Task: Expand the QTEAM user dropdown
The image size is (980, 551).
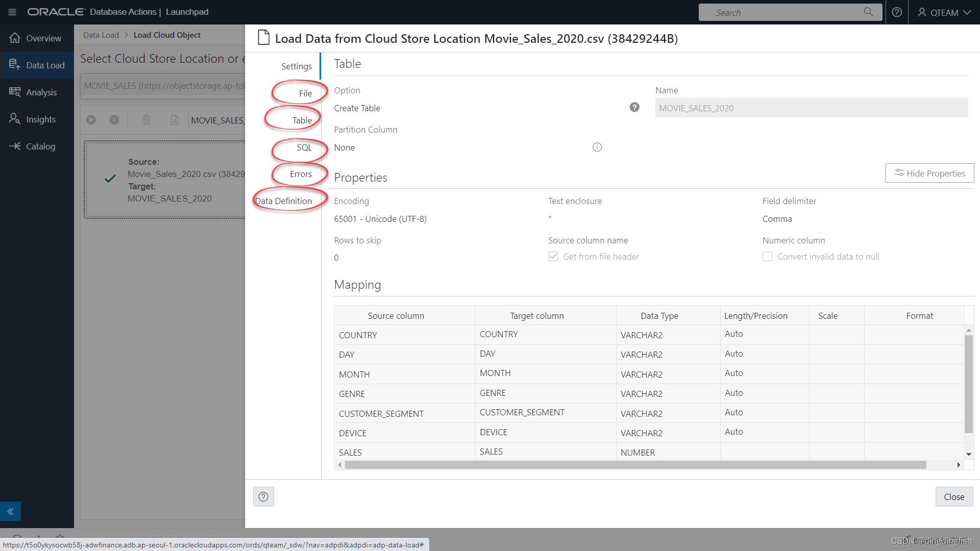Action: click(x=944, y=12)
